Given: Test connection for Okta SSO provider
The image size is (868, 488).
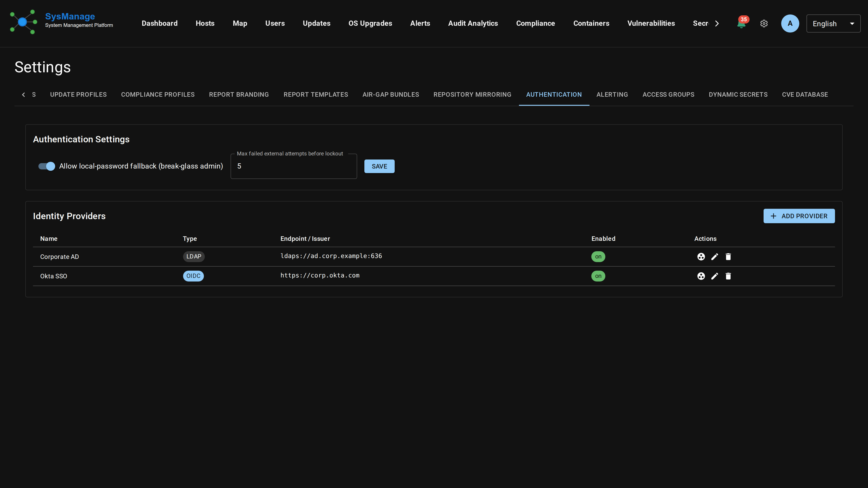Looking at the screenshot, I should click(701, 276).
